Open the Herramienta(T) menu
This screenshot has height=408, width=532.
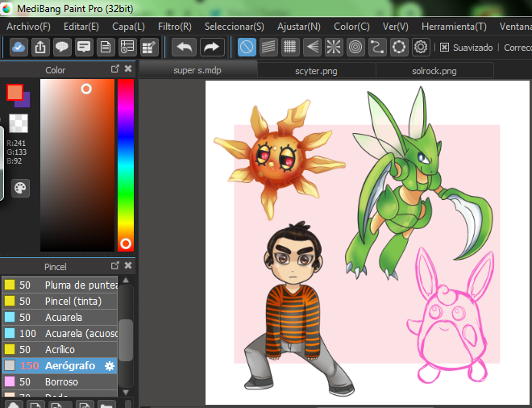point(454,27)
